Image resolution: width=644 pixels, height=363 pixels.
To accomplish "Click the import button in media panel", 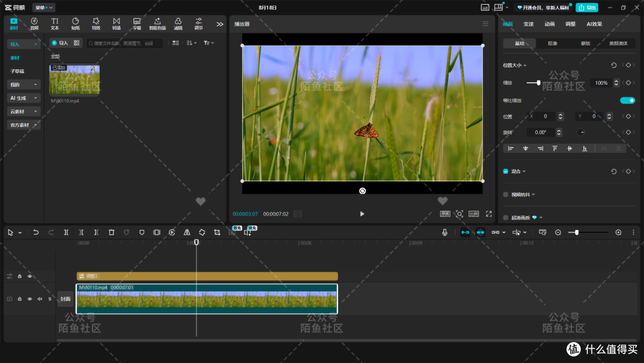I will tap(60, 43).
